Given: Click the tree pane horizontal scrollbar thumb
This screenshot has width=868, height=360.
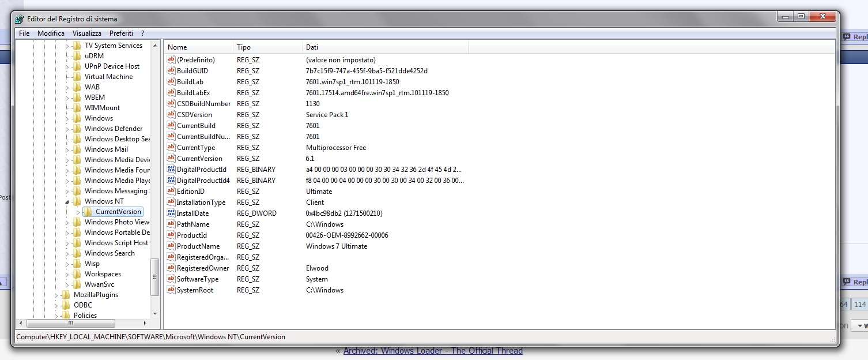Looking at the screenshot, I should click(x=71, y=324).
